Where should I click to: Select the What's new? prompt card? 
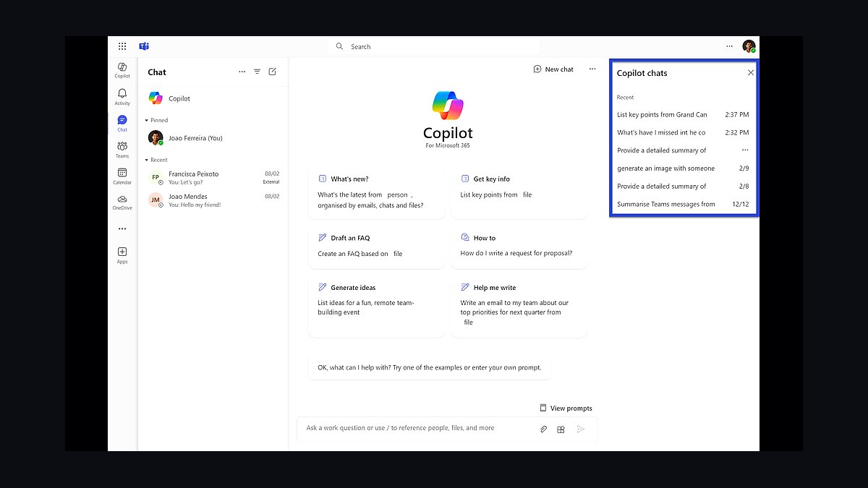376,194
